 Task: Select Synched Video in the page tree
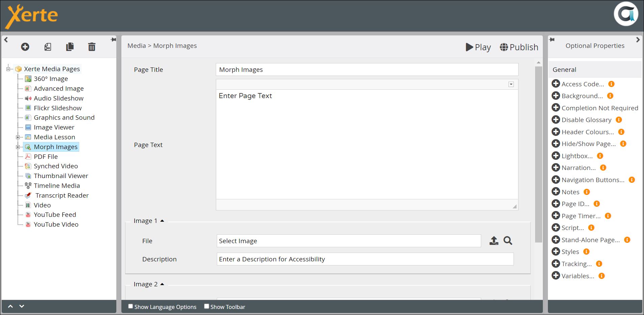56,166
